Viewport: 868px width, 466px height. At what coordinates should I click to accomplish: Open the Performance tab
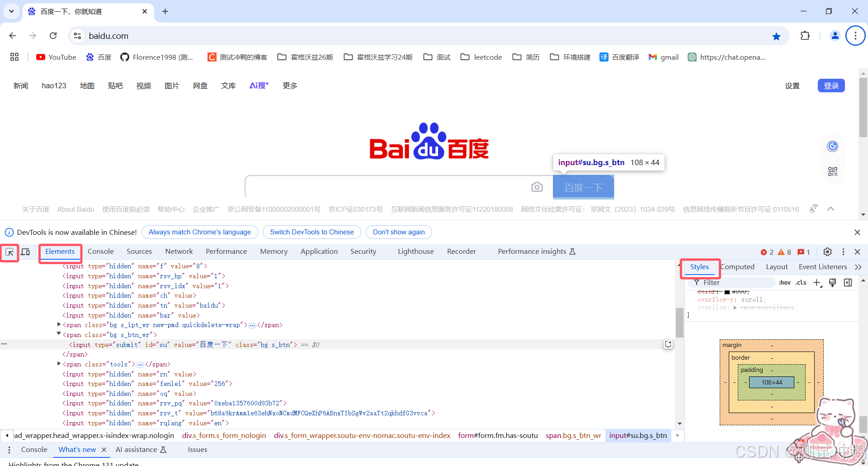pos(226,252)
